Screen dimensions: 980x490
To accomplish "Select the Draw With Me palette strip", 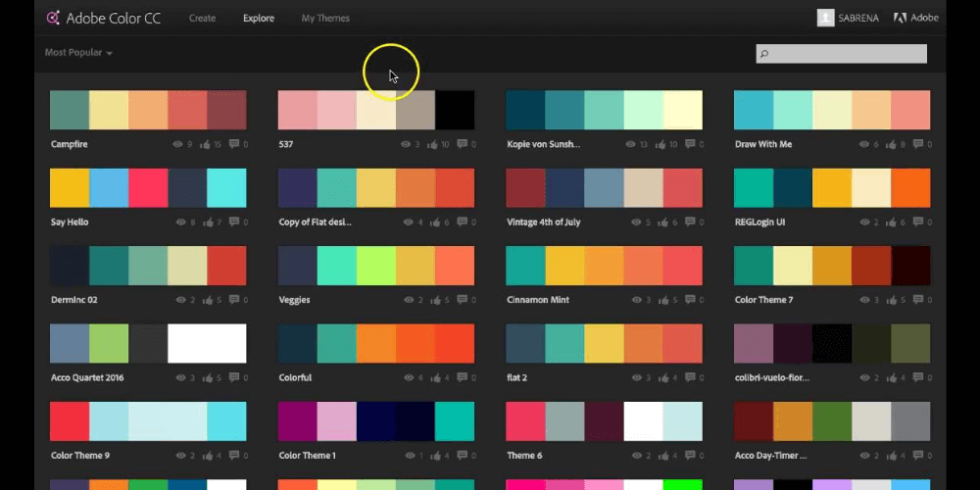I will pyautogui.click(x=832, y=110).
